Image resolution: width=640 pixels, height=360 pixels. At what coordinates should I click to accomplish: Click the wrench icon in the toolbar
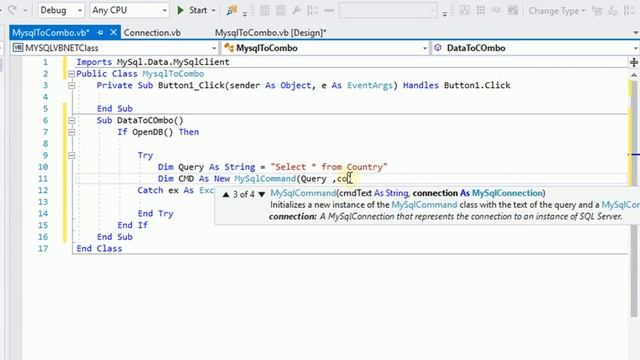(297, 10)
